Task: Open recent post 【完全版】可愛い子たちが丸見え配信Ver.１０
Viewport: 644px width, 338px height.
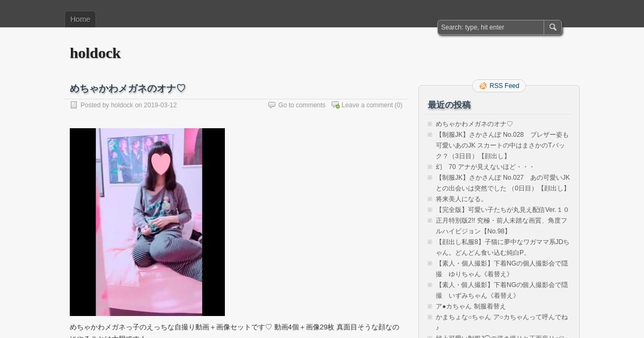Action: tap(502, 210)
